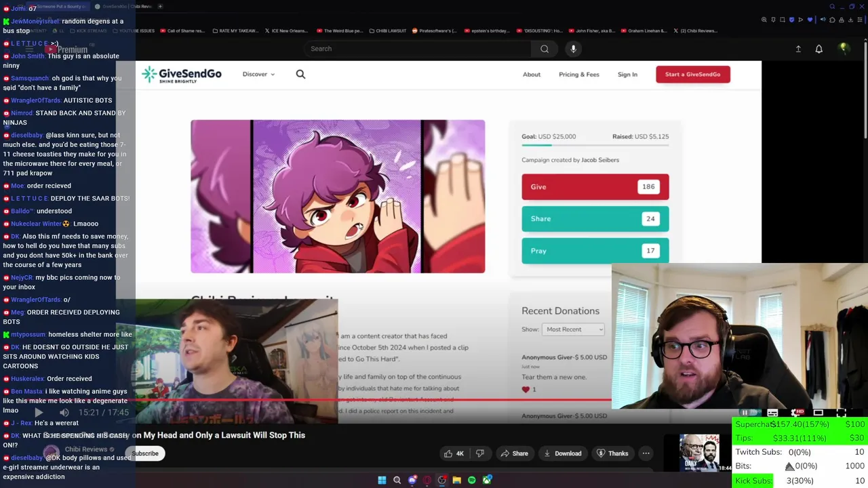Activate YouTube voice search microphone
Viewport: 868px width, 488px height.
(x=573, y=49)
